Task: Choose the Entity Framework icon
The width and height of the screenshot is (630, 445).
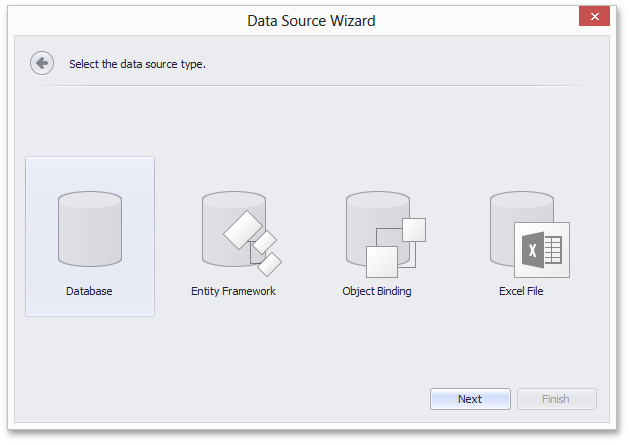Action: click(x=241, y=234)
